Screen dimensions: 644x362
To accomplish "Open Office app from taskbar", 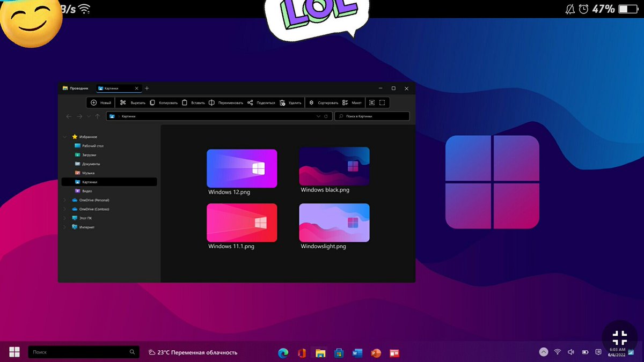I will (302, 353).
